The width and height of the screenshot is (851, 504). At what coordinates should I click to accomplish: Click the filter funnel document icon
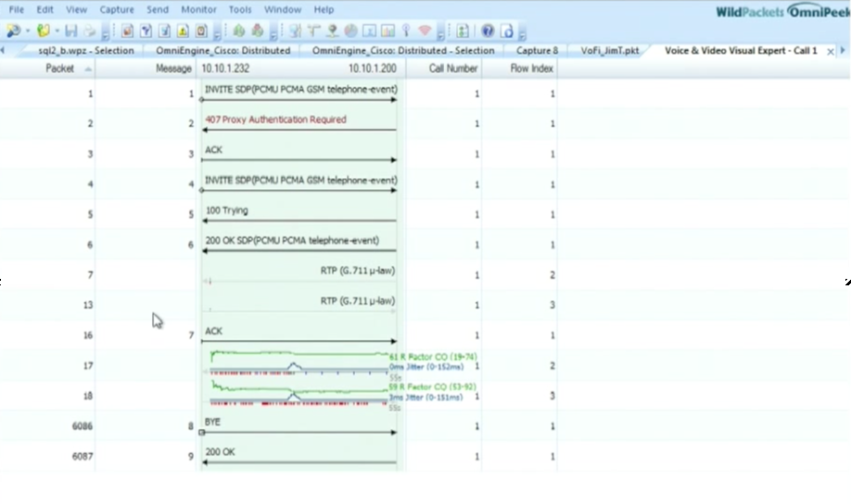tap(146, 31)
